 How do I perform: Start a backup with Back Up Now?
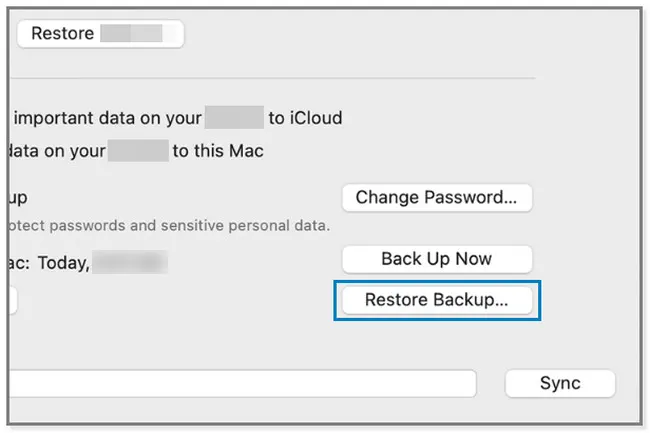tap(437, 259)
